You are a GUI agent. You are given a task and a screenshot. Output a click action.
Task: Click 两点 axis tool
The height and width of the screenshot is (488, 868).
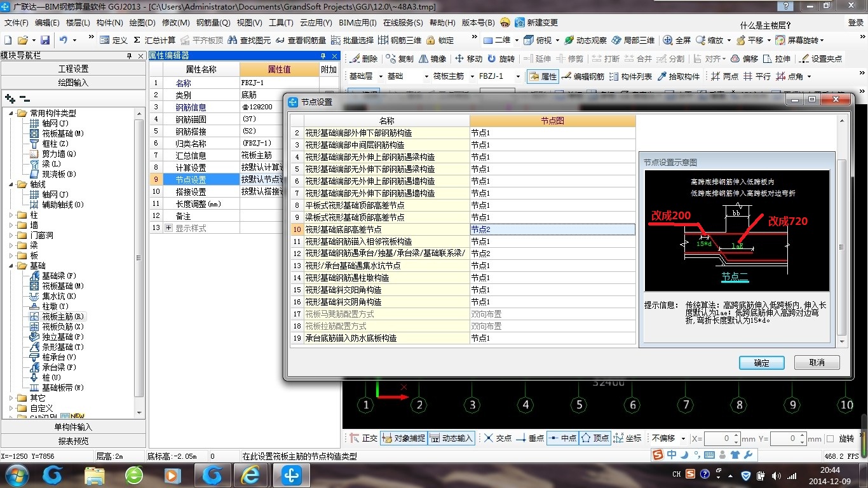725,76
